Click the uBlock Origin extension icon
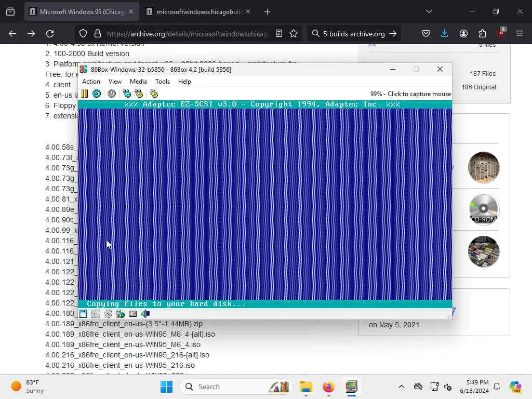532x399 pixels. pos(501,33)
